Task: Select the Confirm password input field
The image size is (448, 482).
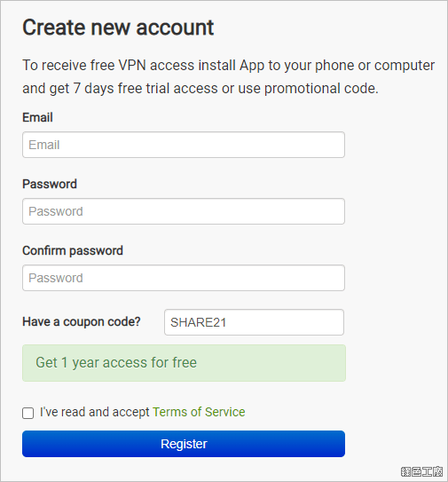Action: [x=184, y=278]
